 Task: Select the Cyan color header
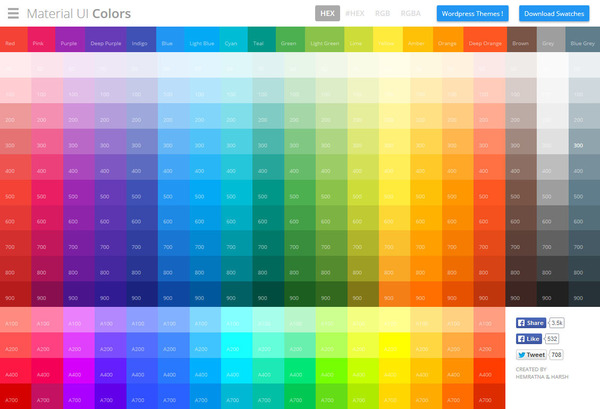pyautogui.click(x=233, y=39)
